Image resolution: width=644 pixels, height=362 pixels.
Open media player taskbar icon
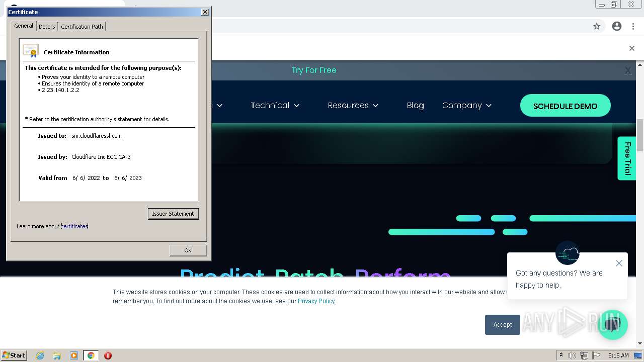74,355
